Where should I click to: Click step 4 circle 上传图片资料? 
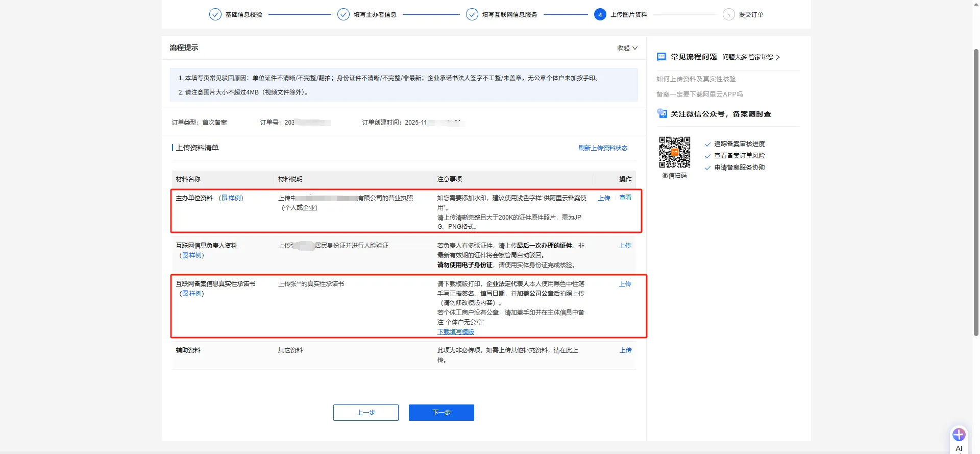(600, 15)
